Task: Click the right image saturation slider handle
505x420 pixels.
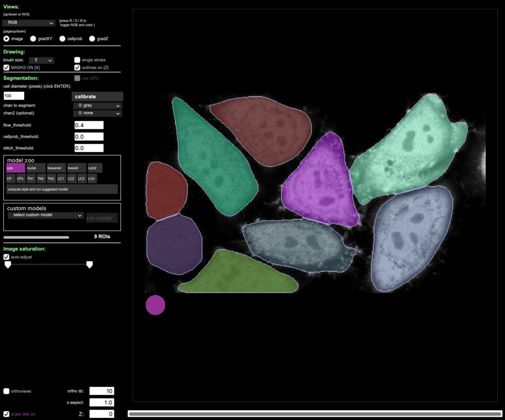Action: 89,265
